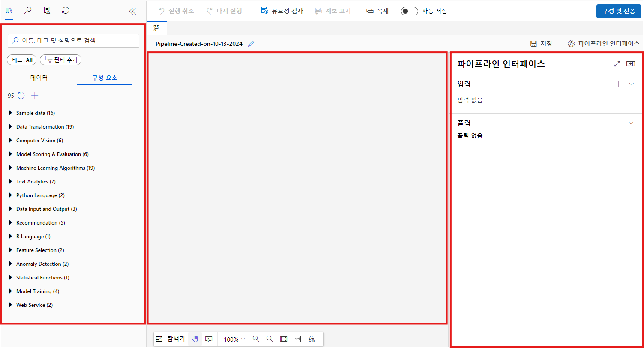Open the 100% zoom level dropdown
The image size is (644, 348).
tap(234, 339)
